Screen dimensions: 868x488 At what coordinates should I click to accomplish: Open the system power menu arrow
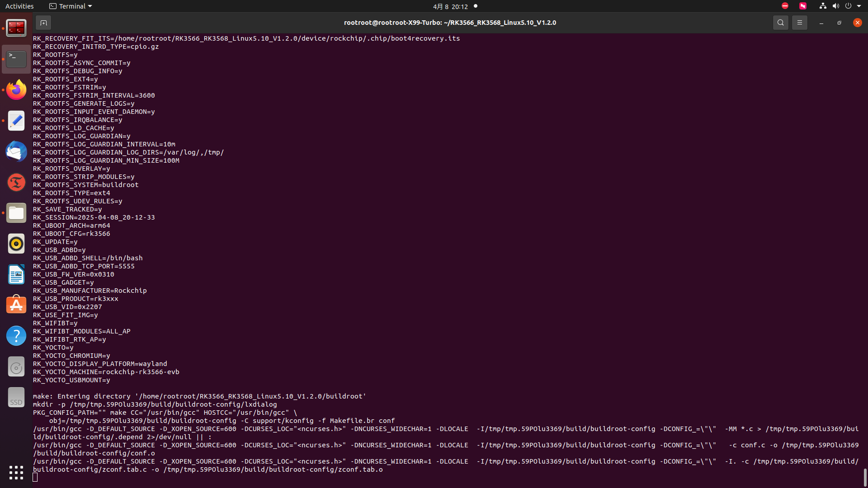[x=859, y=6]
